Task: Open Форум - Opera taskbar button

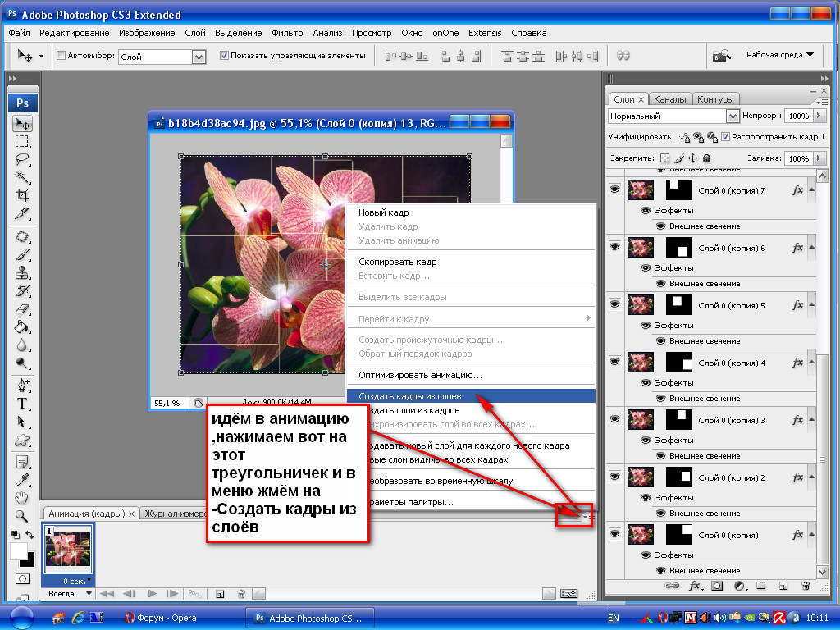Action: [162, 618]
